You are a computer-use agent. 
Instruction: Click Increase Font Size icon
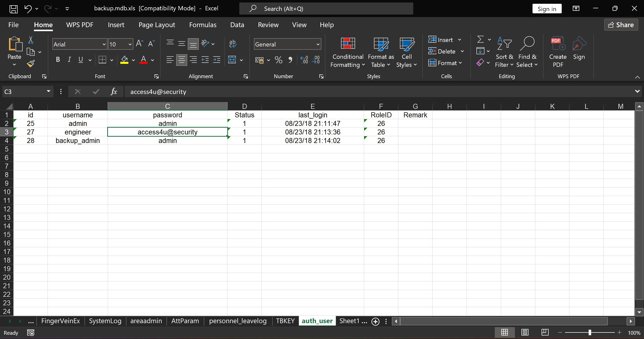tap(139, 44)
